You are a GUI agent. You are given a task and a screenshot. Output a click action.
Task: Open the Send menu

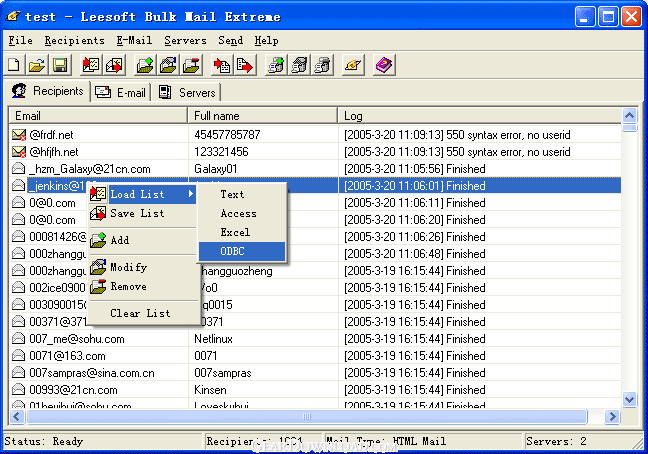(x=230, y=40)
